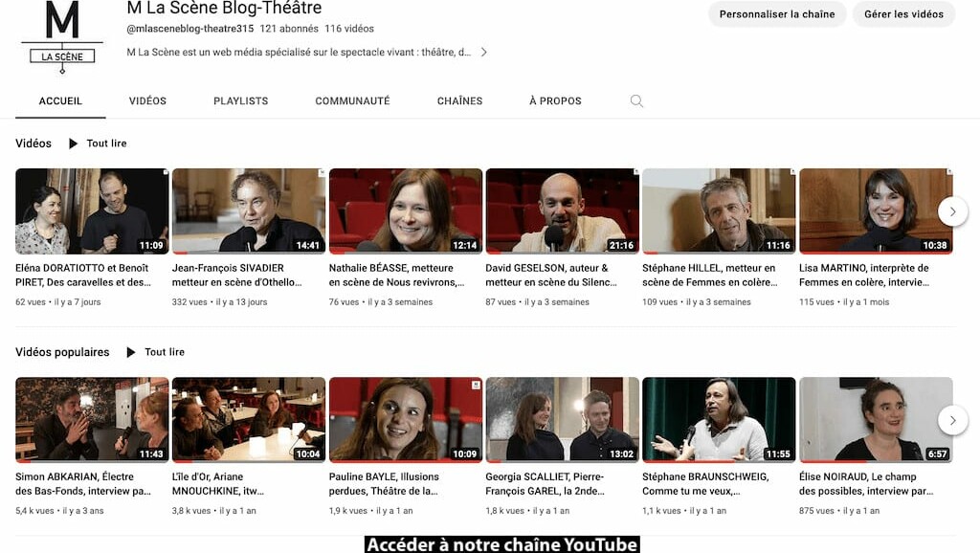980x553 pixels.
Task: Open David GESELSON video thumbnail
Action: (563, 211)
